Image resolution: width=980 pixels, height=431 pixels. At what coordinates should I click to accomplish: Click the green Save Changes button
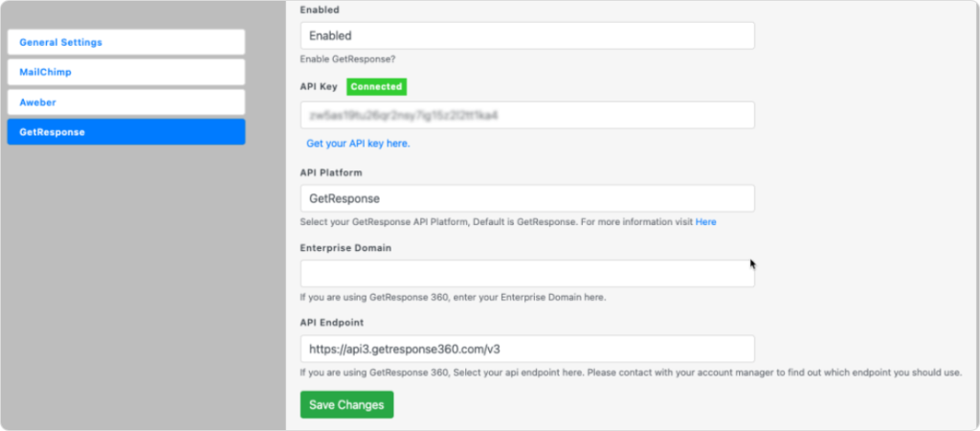[346, 405]
